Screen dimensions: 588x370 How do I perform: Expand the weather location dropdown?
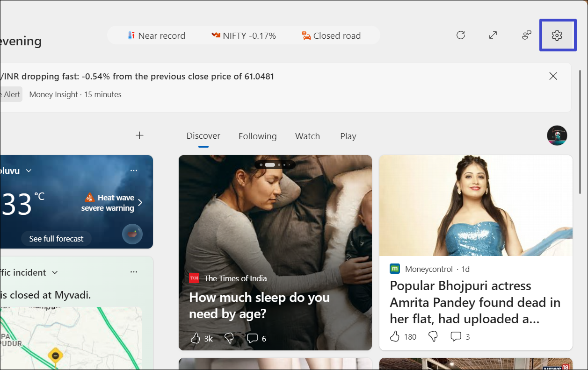[x=29, y=171]
